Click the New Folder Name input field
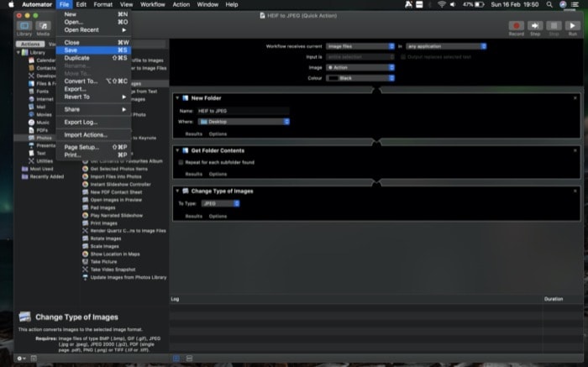Viewport: 588px width, 367px height. point(244,111)
